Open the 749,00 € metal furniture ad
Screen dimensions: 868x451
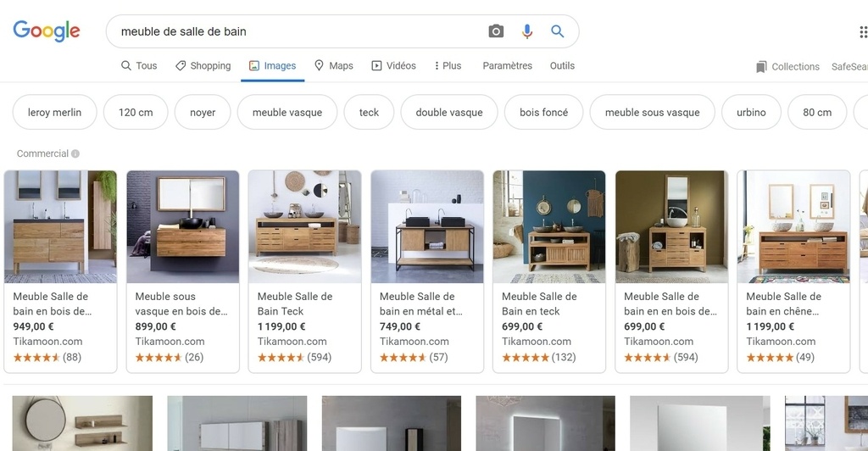pyautogui.click(x=427, y=272)
